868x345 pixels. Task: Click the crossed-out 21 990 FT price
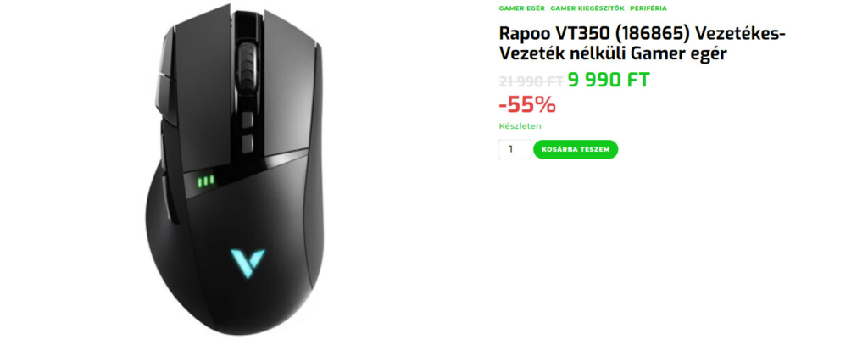pyautogui.click(x=531, y=81)
